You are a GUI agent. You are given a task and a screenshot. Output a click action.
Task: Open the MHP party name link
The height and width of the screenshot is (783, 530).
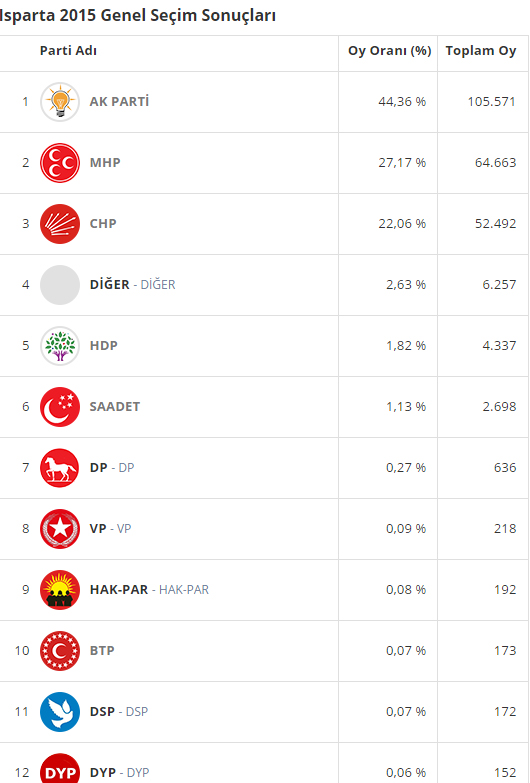105,163
